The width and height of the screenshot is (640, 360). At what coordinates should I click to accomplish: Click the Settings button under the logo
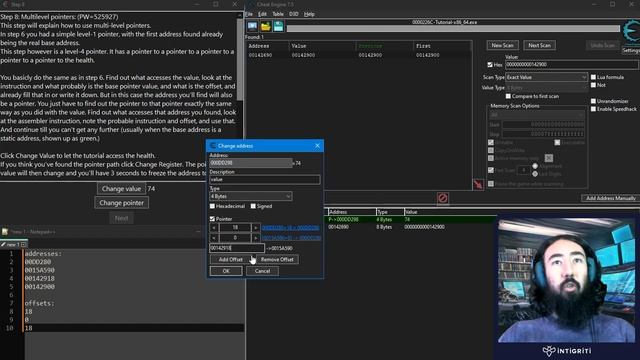[x=631, y=50]
